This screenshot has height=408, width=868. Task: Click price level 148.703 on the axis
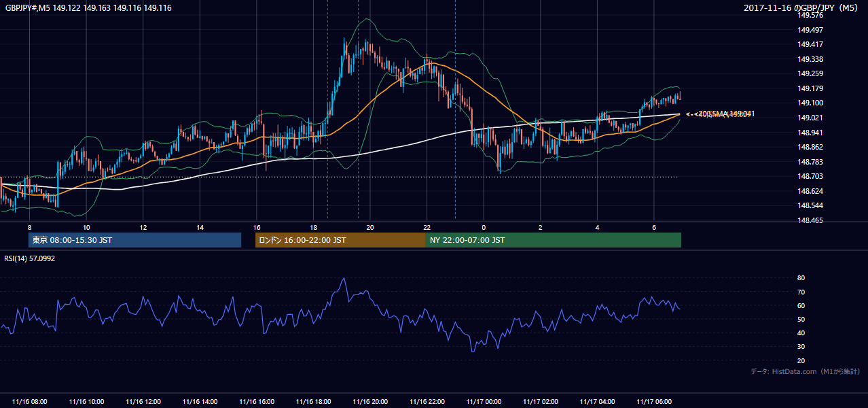coord(810,176)
